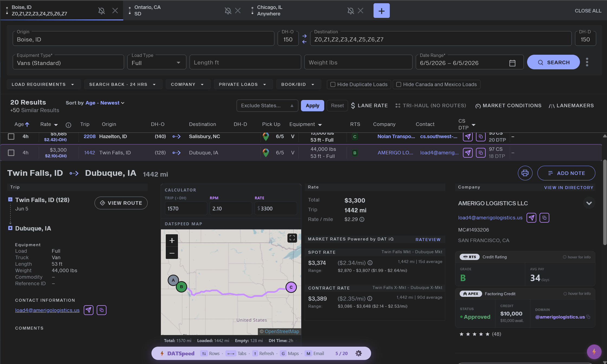Open LANE RATE panel
The height and width of the screenshot is (364, 607).
(x=369, y=106)
